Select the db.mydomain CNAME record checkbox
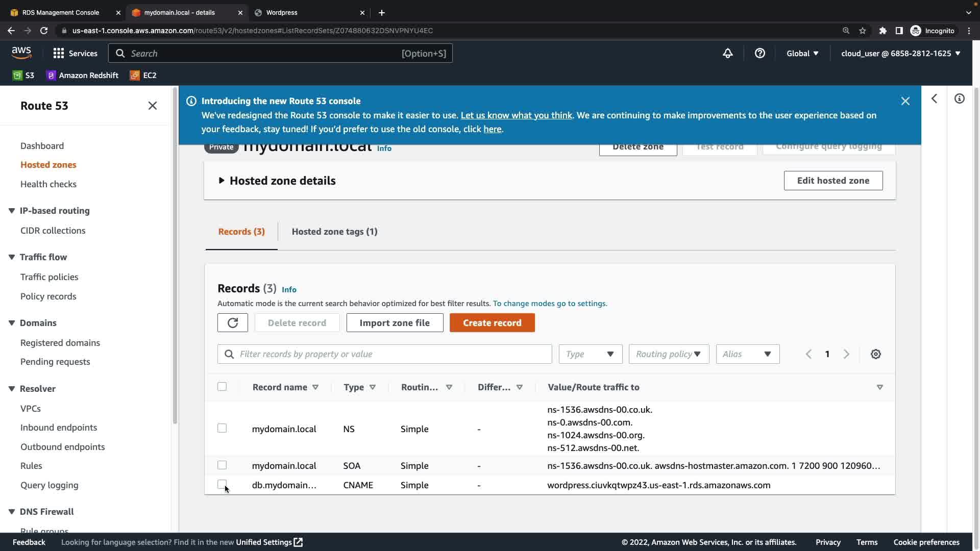Viewport: 980px width, 551px height. [222, 484]
